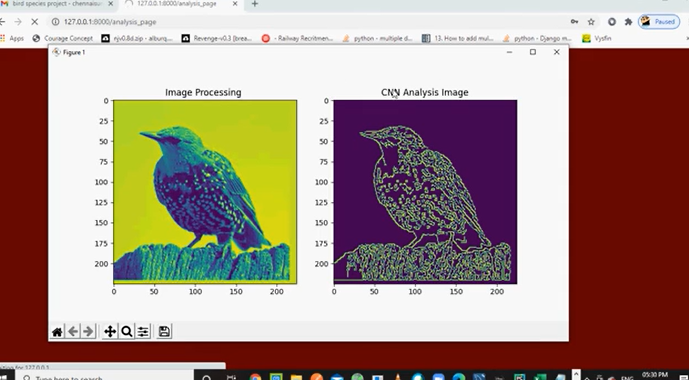Stop loading page with X button
This screenshot has width=689, height=380.
[x=35, y=22]
